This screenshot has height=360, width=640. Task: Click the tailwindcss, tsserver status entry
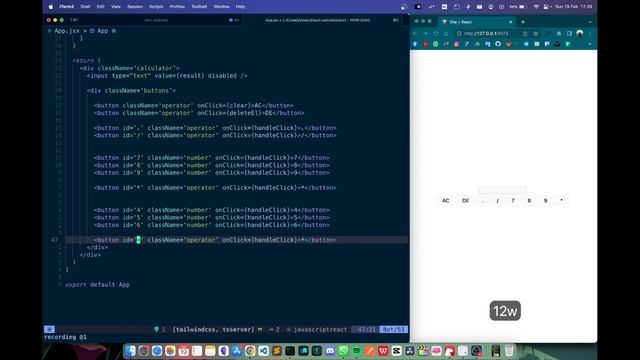point(213,329)
